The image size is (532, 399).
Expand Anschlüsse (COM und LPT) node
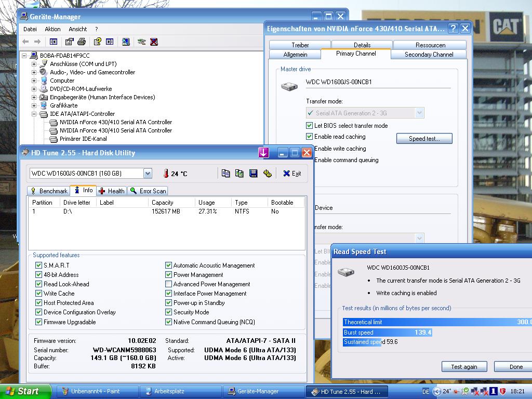coord(34,64)
